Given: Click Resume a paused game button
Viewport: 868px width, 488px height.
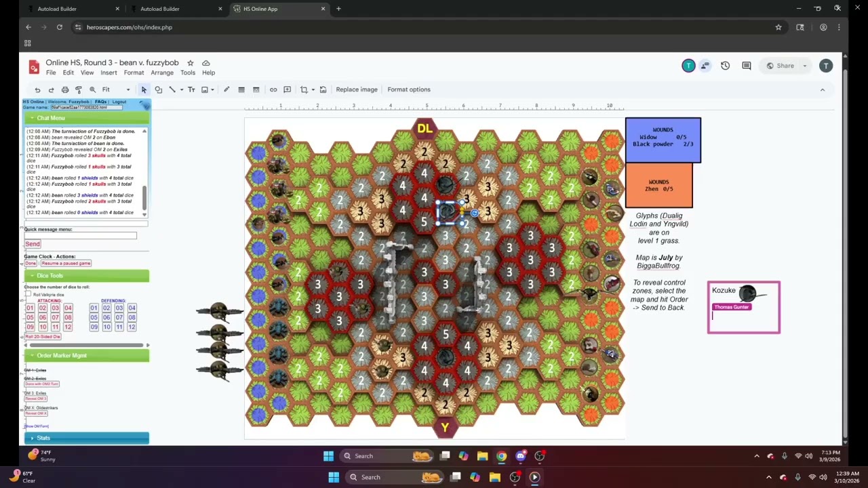Looking at the screenshot, I should [x=65, y=263].
